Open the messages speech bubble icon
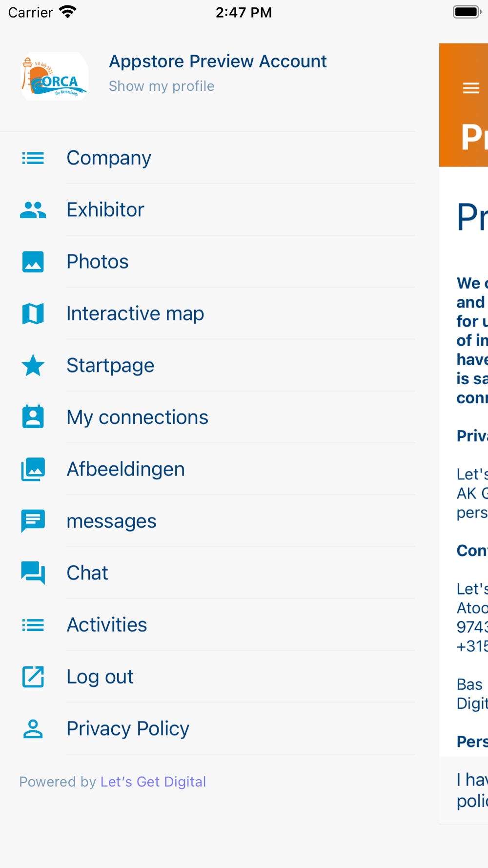Image resolution: width=488 pixels, height=868 pixels. (33, 521)
